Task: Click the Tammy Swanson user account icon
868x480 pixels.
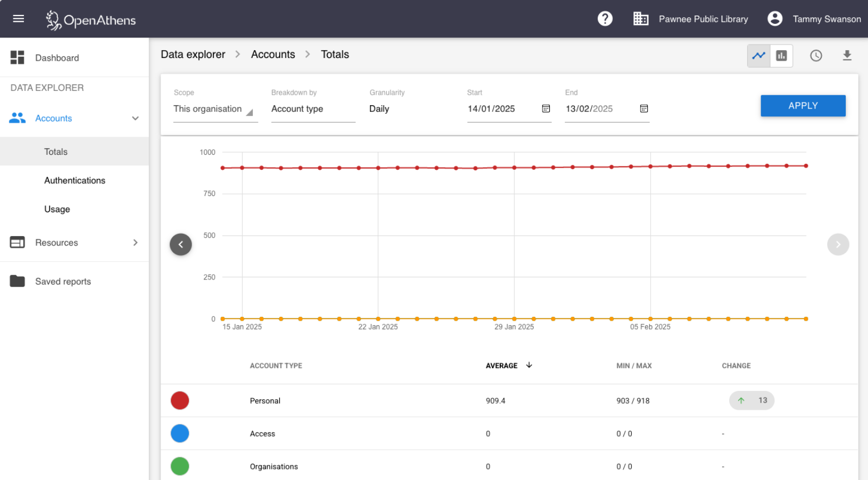Action: coord(774,19)
